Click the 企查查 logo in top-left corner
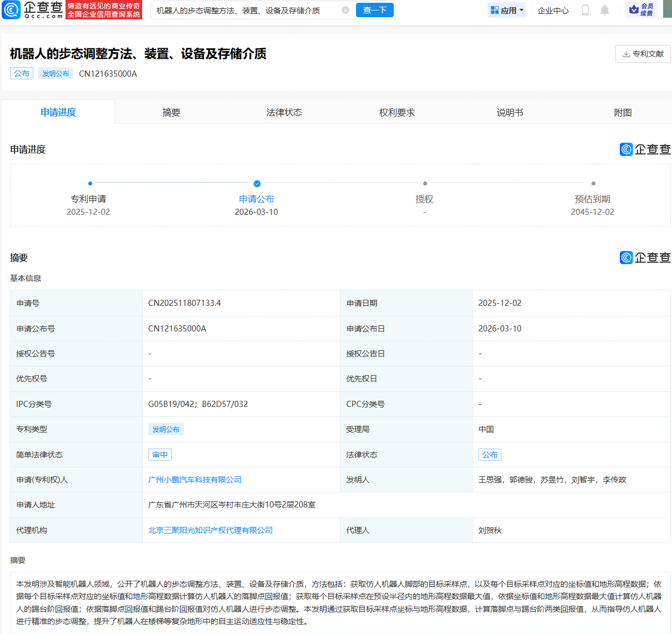 tap(32, 10)
